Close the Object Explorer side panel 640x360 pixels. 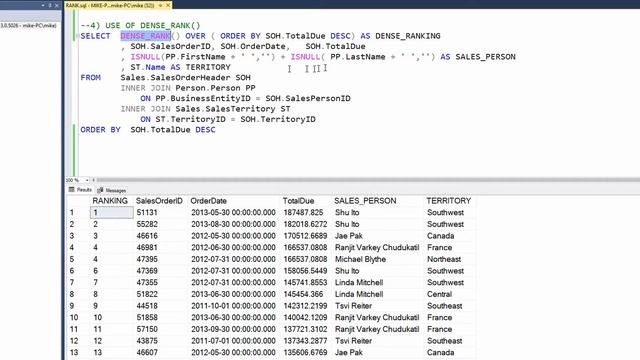point(57,5)
